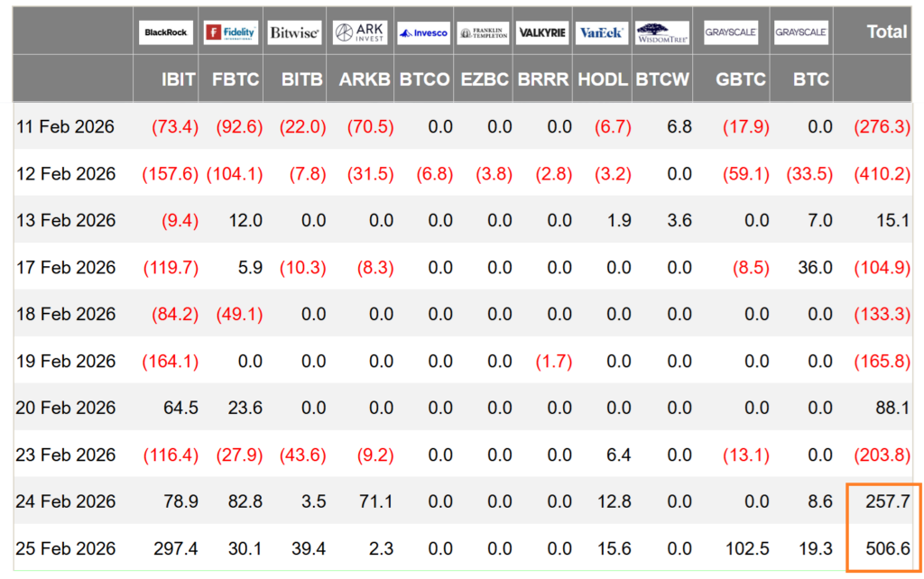Click the BlackRock logo
The image size is (924, 579).
coord(166,33)
